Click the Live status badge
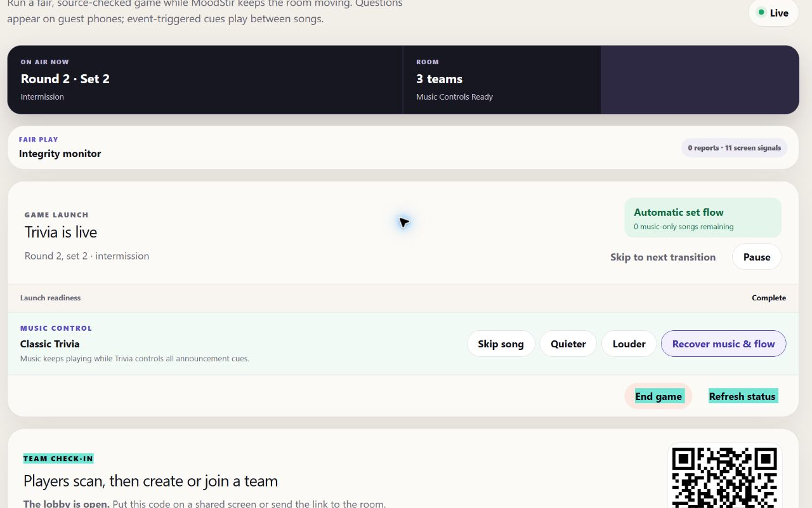The image size is (812, 508). click(x=773, y=13)
